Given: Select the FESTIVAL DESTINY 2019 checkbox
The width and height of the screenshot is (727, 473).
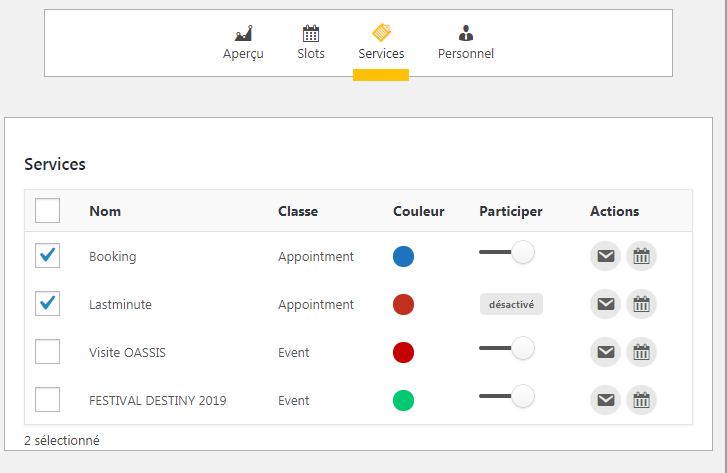Looking at the screenshot, I should click(x=47, y=399).
